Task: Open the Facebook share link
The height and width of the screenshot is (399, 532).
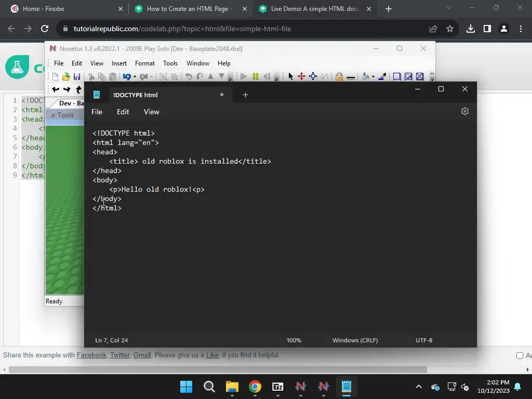Action: click(x=91, y=355)
